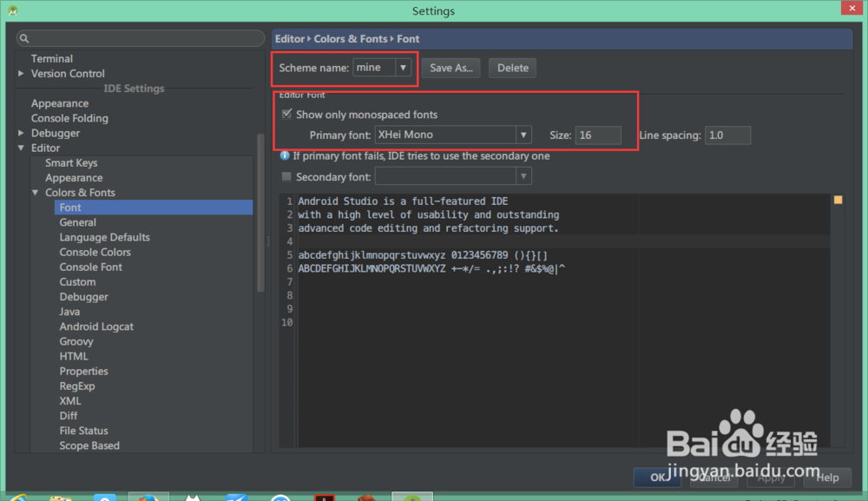The image size is (868, 501).
Task: Collapse the Colors & Fonts node
Action: coord(36,192)
